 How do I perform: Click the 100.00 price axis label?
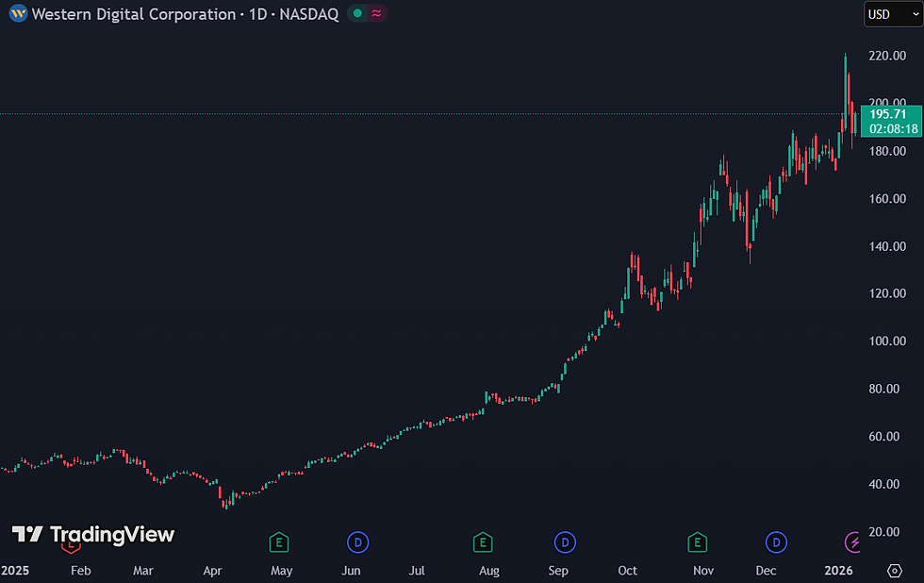[x=887, y=341]
